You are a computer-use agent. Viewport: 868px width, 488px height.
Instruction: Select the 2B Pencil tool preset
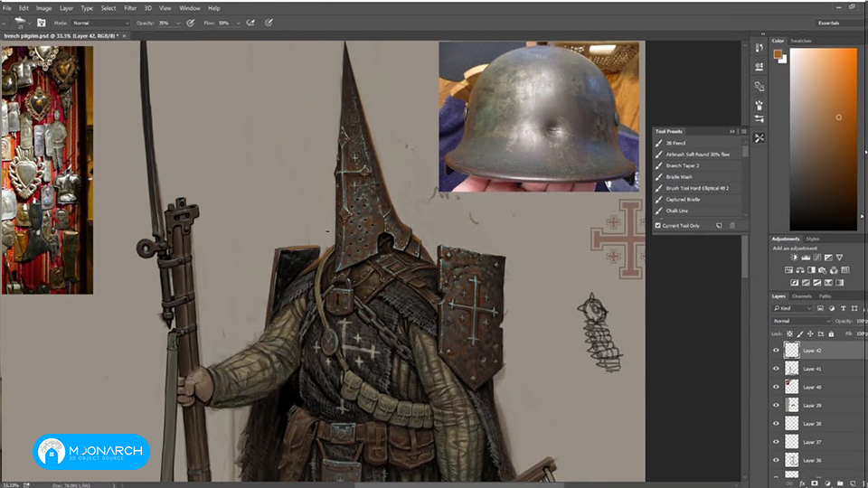click(x=697, y=143)
